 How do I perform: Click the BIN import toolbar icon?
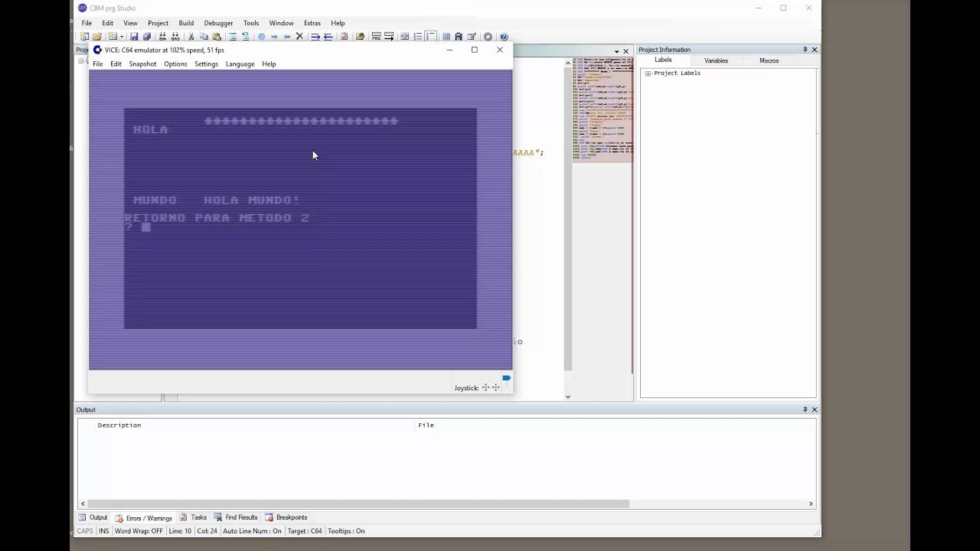click(162, 37)
